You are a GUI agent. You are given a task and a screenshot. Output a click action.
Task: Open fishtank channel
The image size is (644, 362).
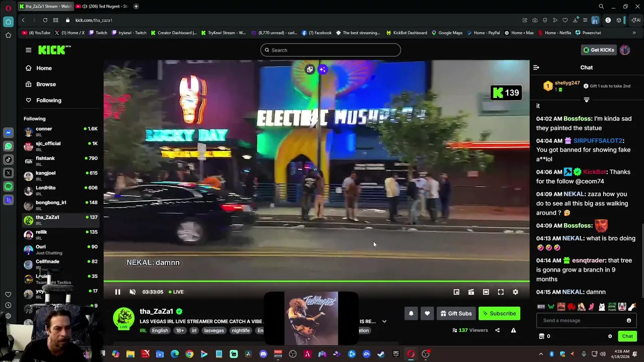coord(60,161)
